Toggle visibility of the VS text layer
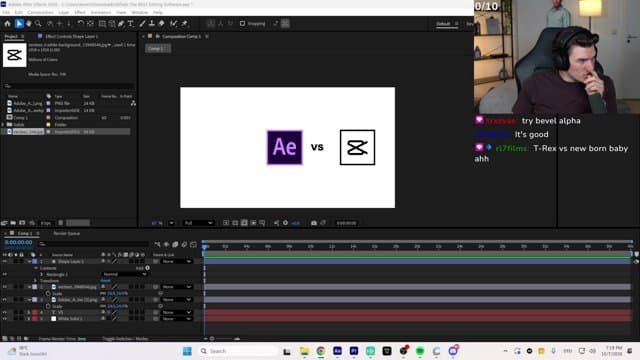640x360 pixels. pos(4,312)
